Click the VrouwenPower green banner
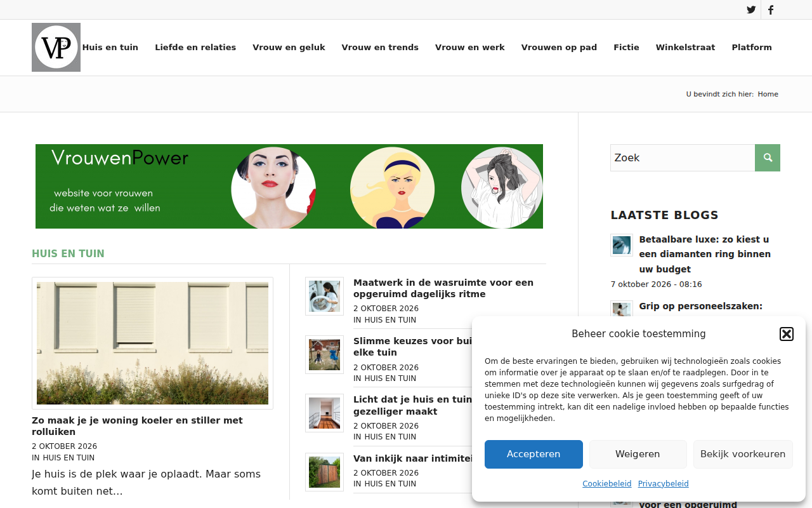Screen dimensions: 812x508 (289, 186)
